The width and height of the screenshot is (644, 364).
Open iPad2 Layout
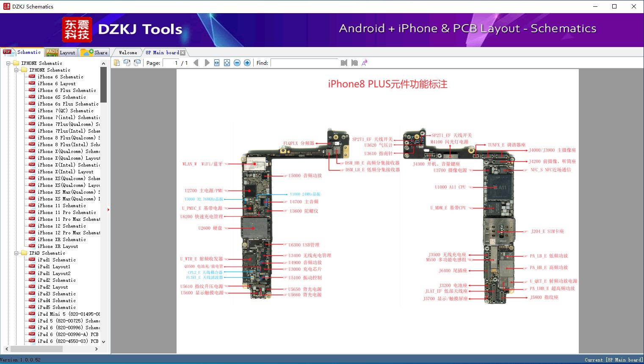pyautogui.click(x=53, y=287)
